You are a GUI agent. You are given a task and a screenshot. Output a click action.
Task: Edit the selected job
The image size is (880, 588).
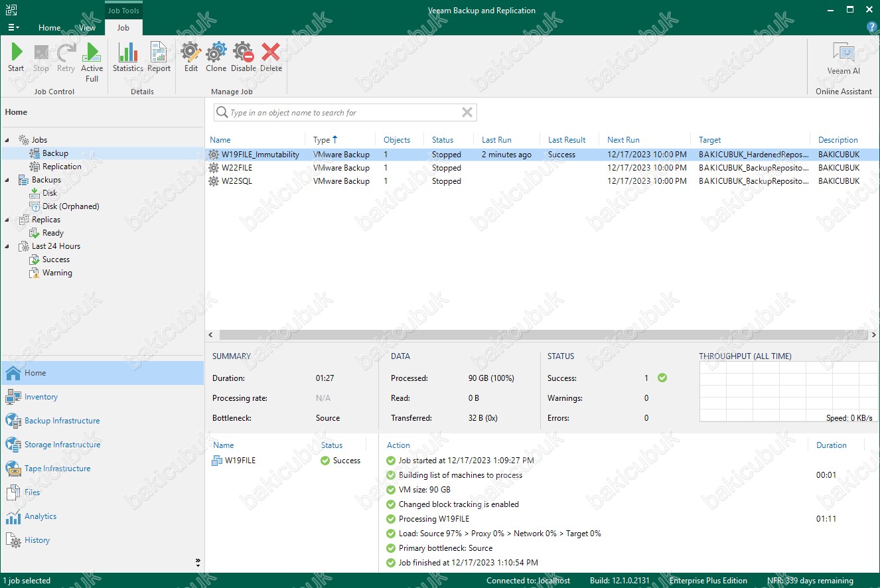point(191,57)
